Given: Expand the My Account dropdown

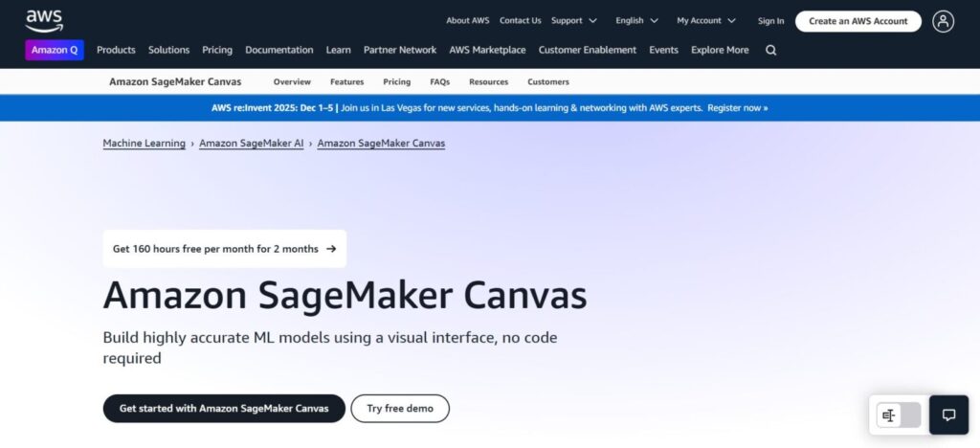Looking at the screenshot, I should tap(706, 21).
